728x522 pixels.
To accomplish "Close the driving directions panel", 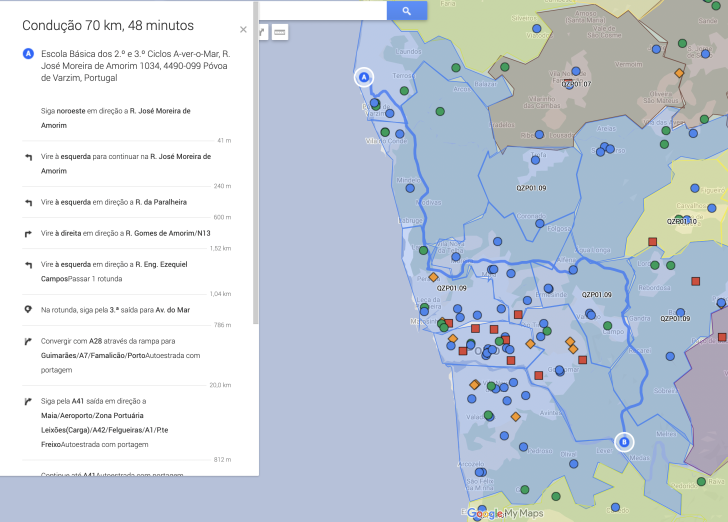I will click(243, 30).
